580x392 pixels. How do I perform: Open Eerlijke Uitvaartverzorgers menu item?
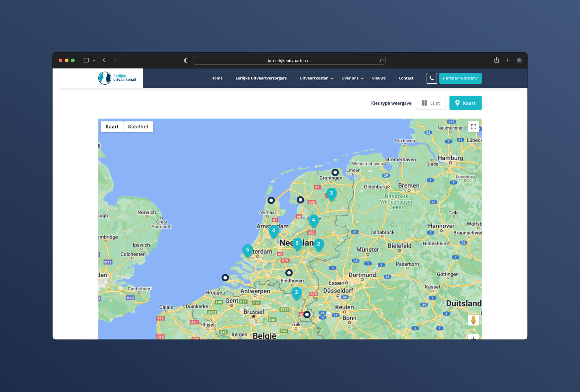pos(261,78)
